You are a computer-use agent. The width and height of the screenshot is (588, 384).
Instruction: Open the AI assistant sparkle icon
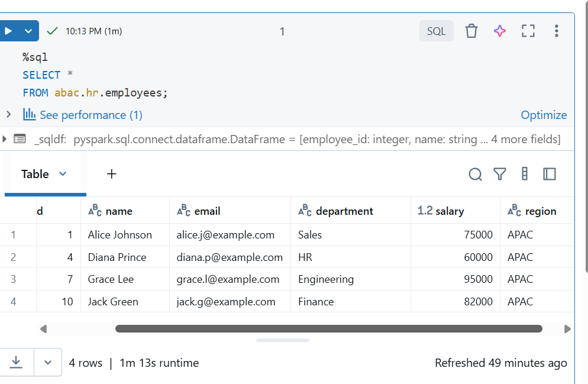pyautogui.click(x=500, y=31)
